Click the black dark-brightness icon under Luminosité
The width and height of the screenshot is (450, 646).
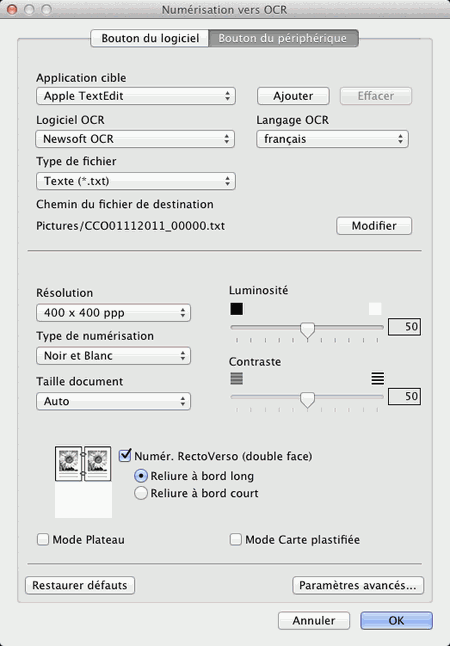click(237, 309)
